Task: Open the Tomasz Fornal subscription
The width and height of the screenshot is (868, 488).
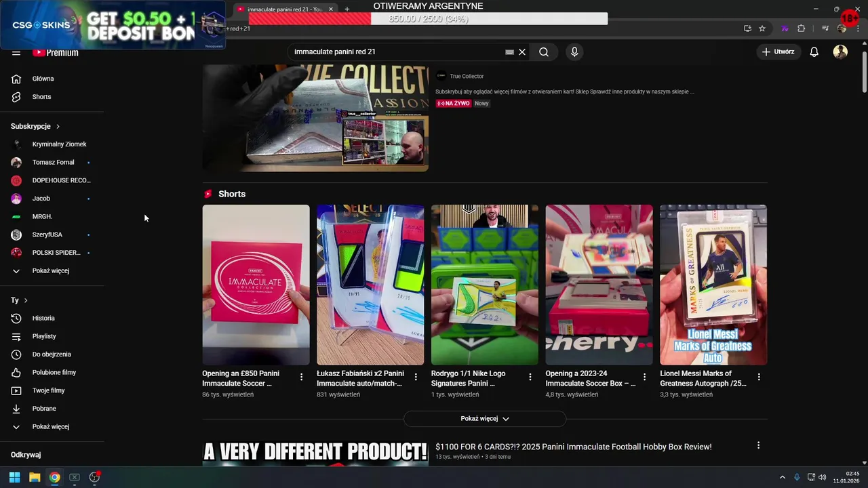Action: tap(52, 162)
